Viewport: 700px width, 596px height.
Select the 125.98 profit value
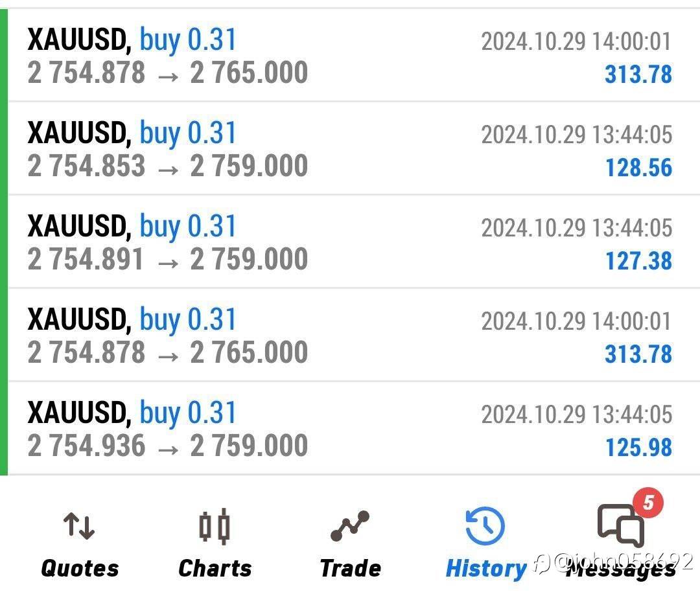(638, 448)
